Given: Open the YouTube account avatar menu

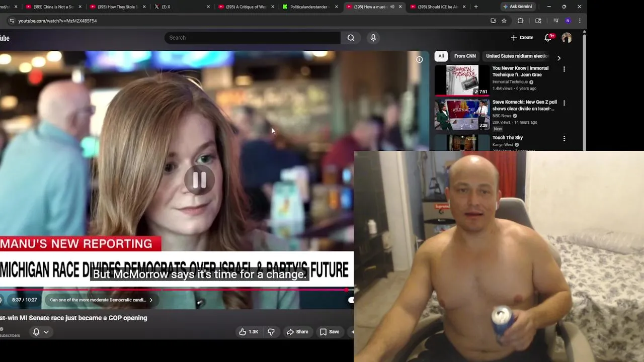Looking at the screenshot, I should [x=567, y=38].
